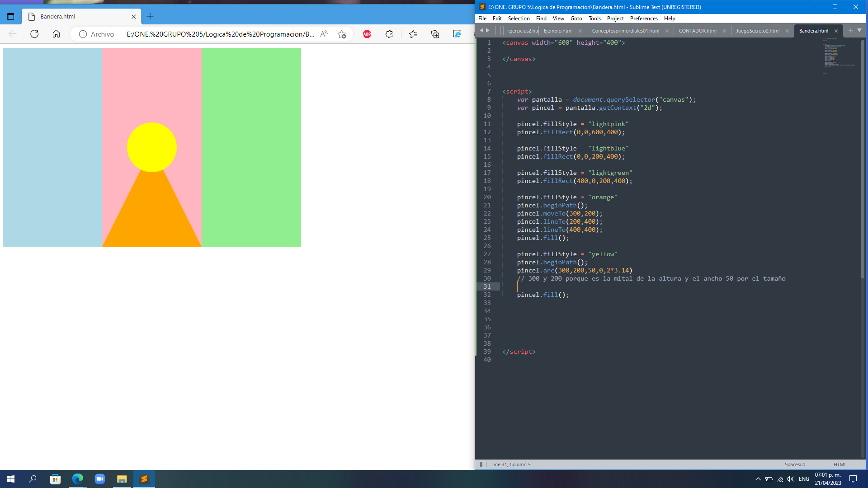Open the ABP adblock extension icon
Screen dimensions: 868x488
367,34
